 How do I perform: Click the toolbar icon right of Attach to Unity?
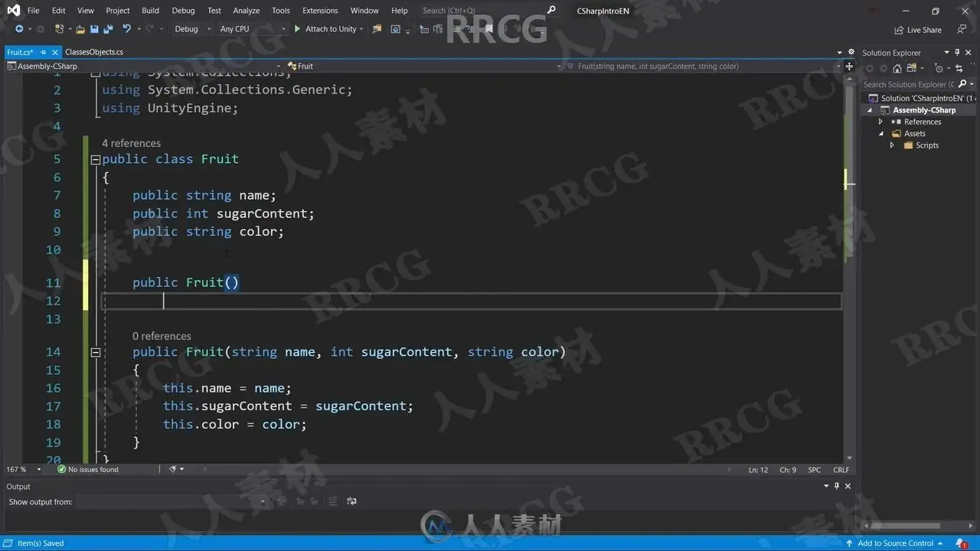click(376, 29)
